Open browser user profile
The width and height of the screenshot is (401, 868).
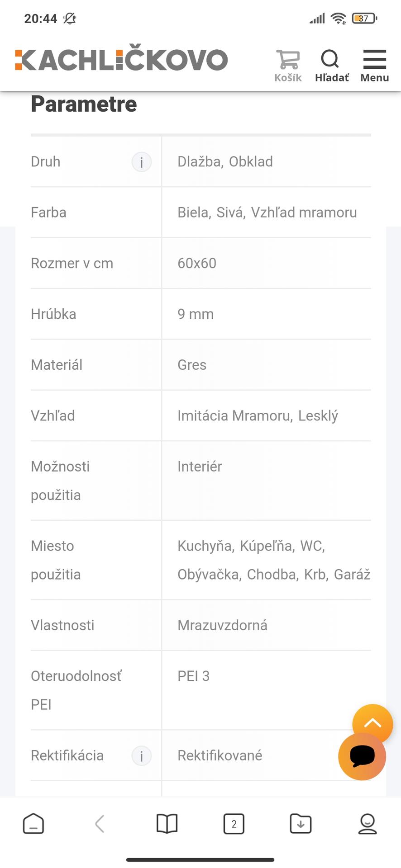[367, 824]
